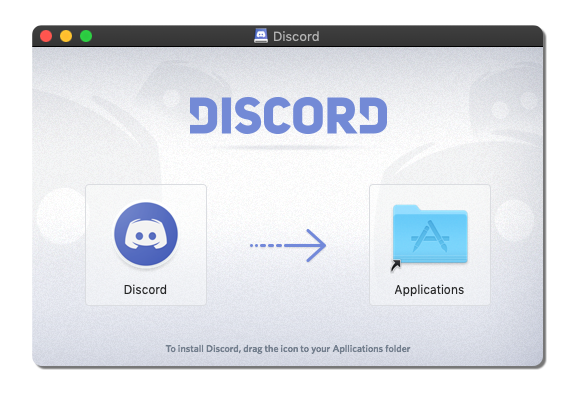Screen dimensions: 578x405
Task: Select the "Discord" label under the app icon
Action: 145,290
